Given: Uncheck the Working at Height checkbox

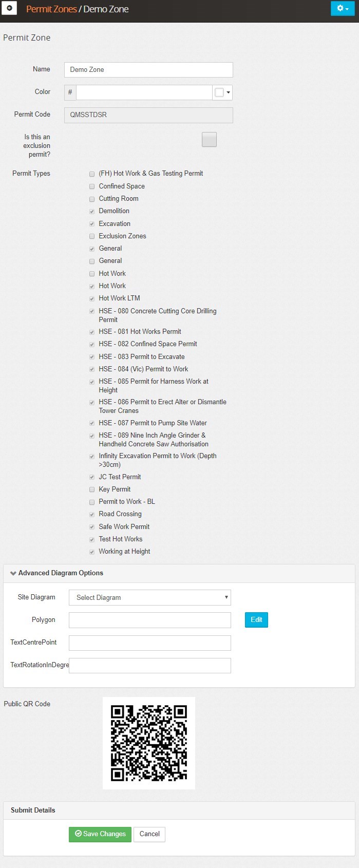Looking at the screenshot, I should [x=92, y=552].
